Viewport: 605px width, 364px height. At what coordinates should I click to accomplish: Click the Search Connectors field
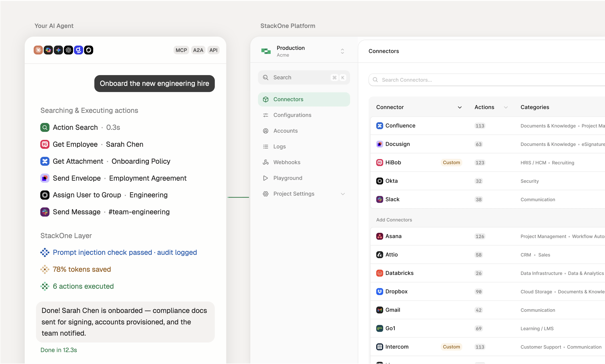point(487,80)
